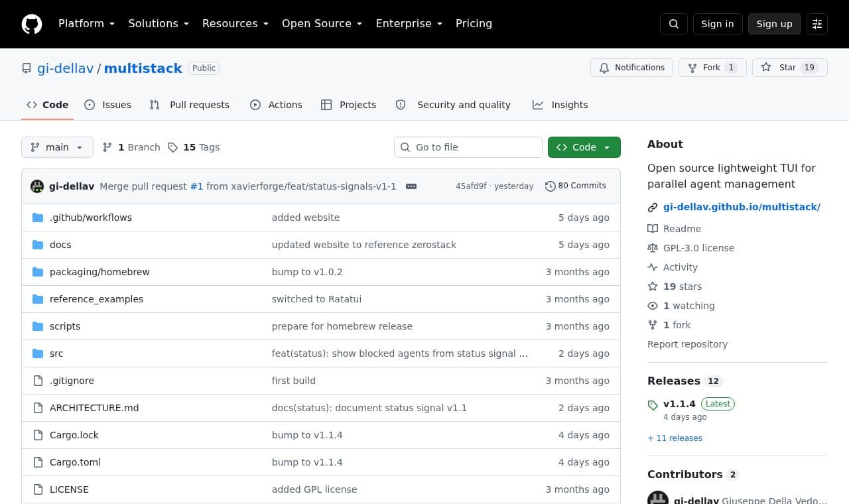849x504 pixels.
Task: Open the Insights tab
Action: tap(560, 105)
